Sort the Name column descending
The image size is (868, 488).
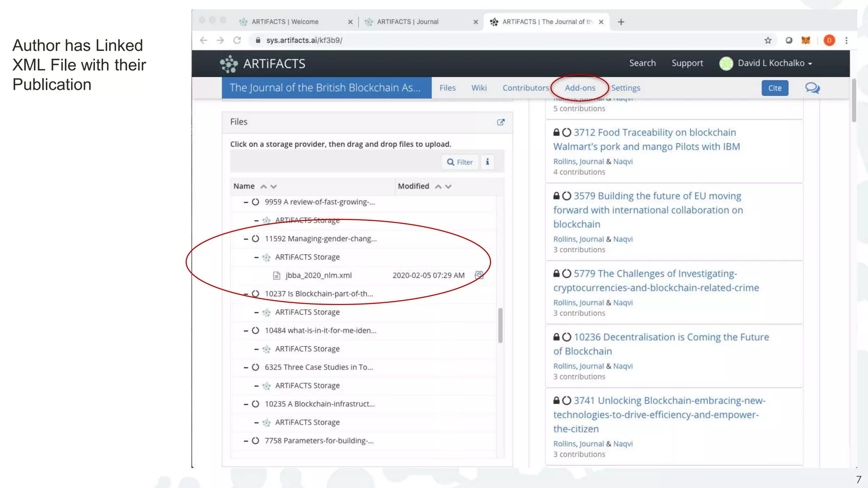[x=274, y=186]
